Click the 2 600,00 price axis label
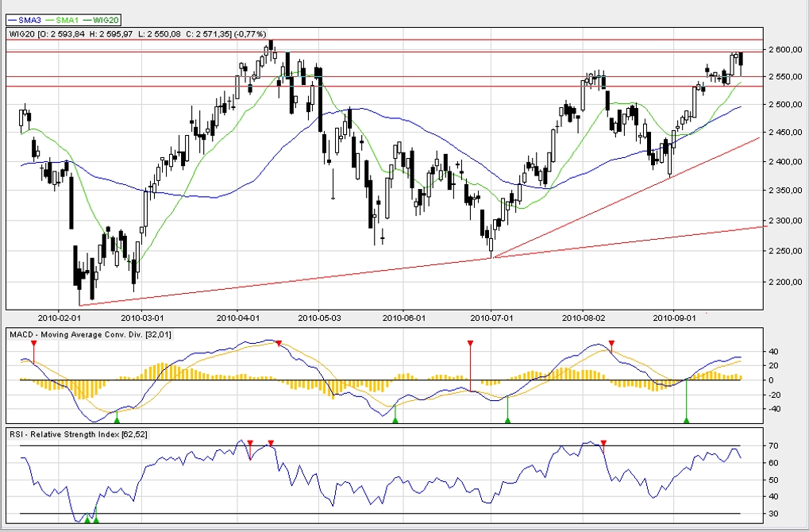Image resolution: width=809 pixels, height=532 pixels. tap(784, 50)
